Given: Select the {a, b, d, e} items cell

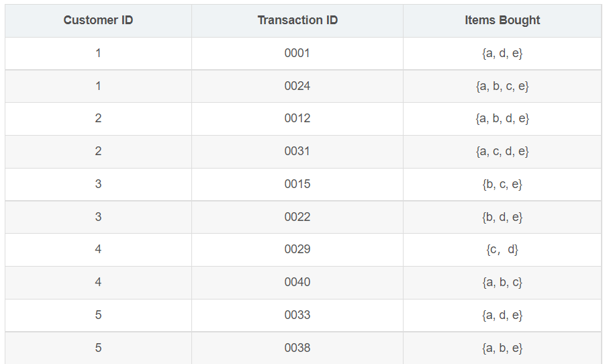Looking at the screenshot, I should 502,118.
